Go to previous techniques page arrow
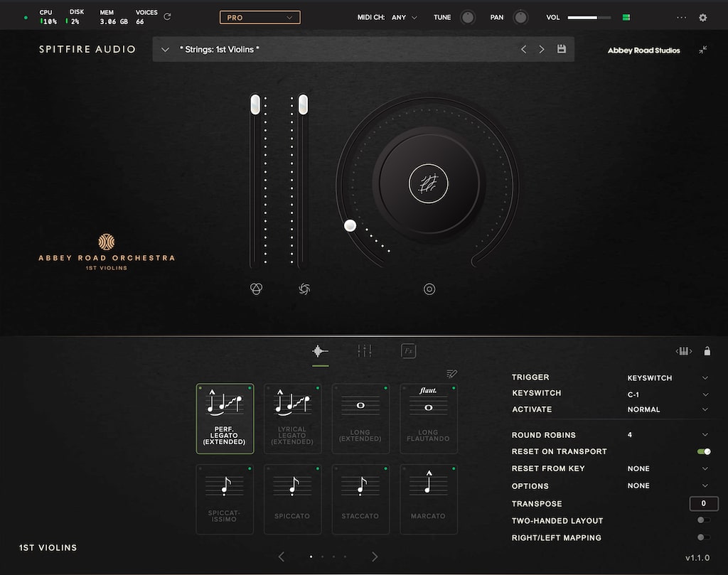 tap(282, 557)
